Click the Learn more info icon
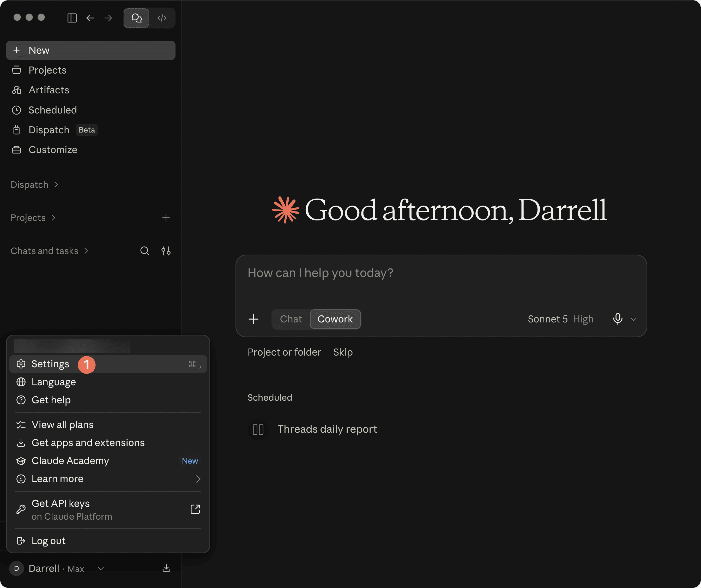This screenshot has width=701, height=588. tap(21, 479)
